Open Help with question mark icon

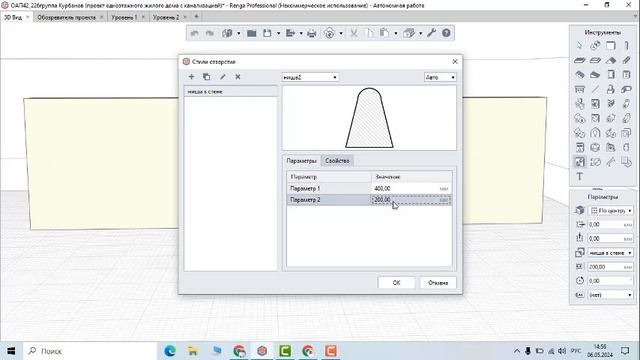coord(446,33)
